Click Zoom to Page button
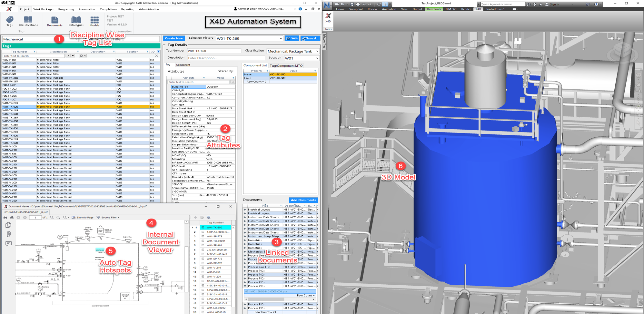This screenshot has height=314, width=644. pyautogui.click(x=83, y=218)
